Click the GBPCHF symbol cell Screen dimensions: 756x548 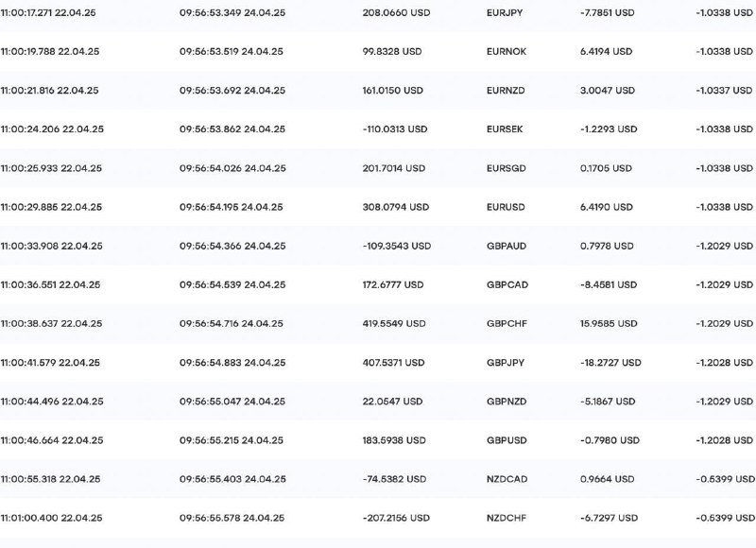(x=506, y=323)
